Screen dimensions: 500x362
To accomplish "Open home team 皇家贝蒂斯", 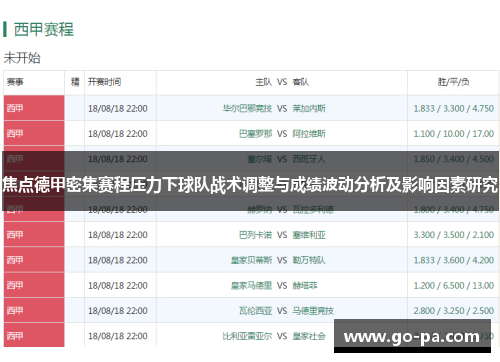I will (x=251, y=260).
